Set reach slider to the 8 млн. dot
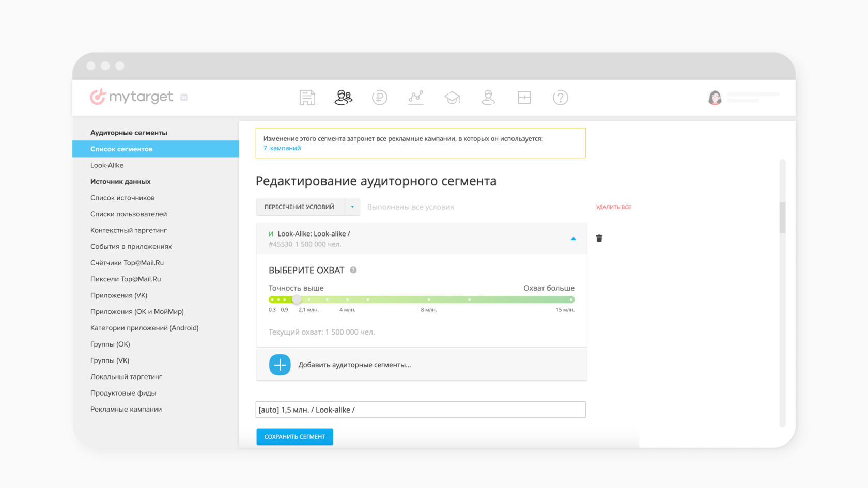The width and height of the screenshot is (868, 488). [428, 300]
